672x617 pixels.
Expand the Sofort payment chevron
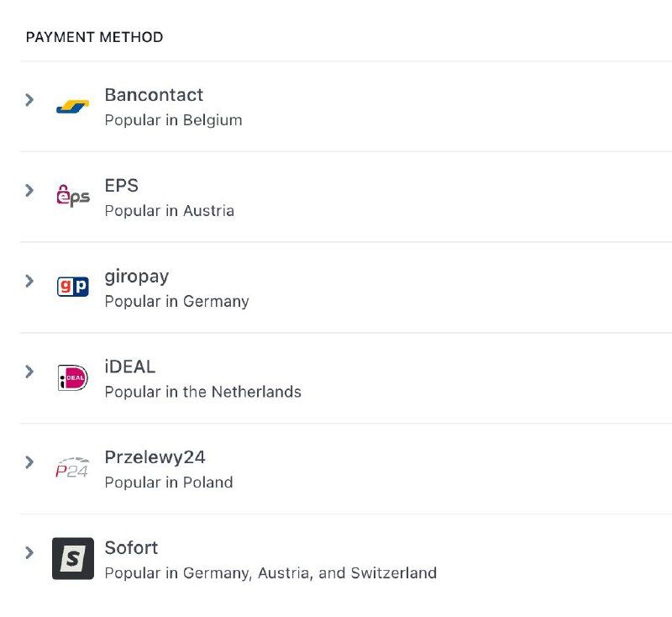coord(29,552)
